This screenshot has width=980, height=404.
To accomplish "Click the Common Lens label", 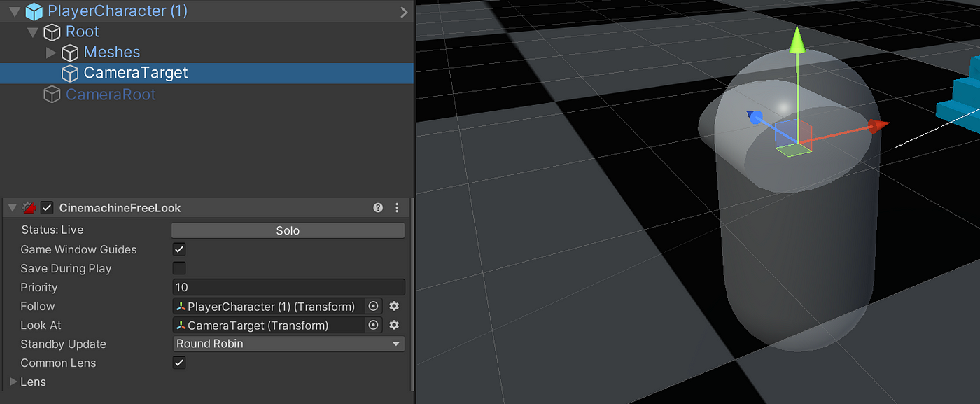I will pyautogui.click(x=58, y=363).
